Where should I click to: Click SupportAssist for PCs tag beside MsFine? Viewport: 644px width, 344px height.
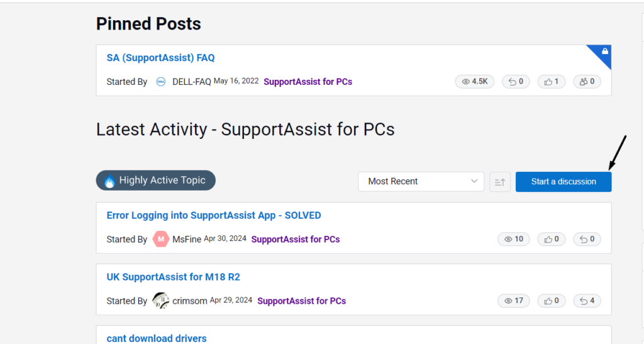tap(296, 239)
